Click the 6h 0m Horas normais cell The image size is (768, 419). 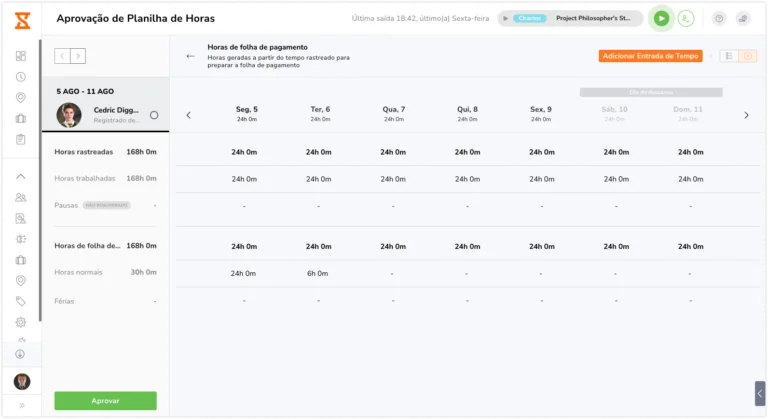coord(317,273)
